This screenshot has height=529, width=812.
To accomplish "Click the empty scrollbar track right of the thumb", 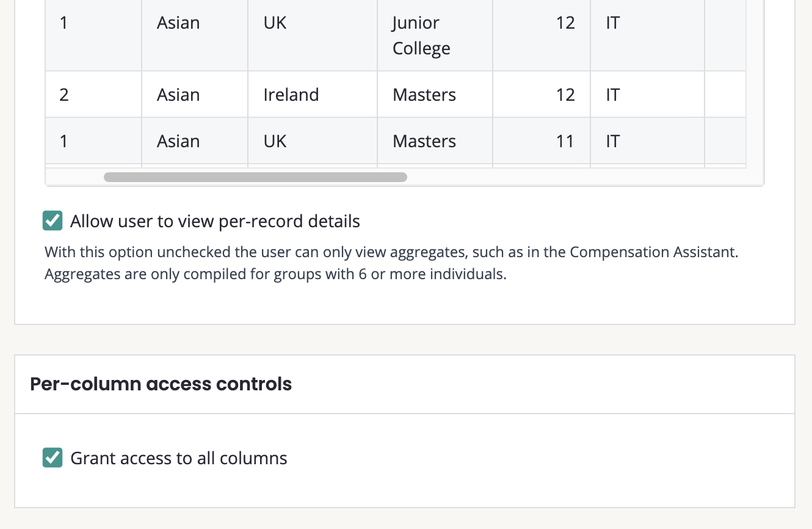I will click(x=580, y=177).
